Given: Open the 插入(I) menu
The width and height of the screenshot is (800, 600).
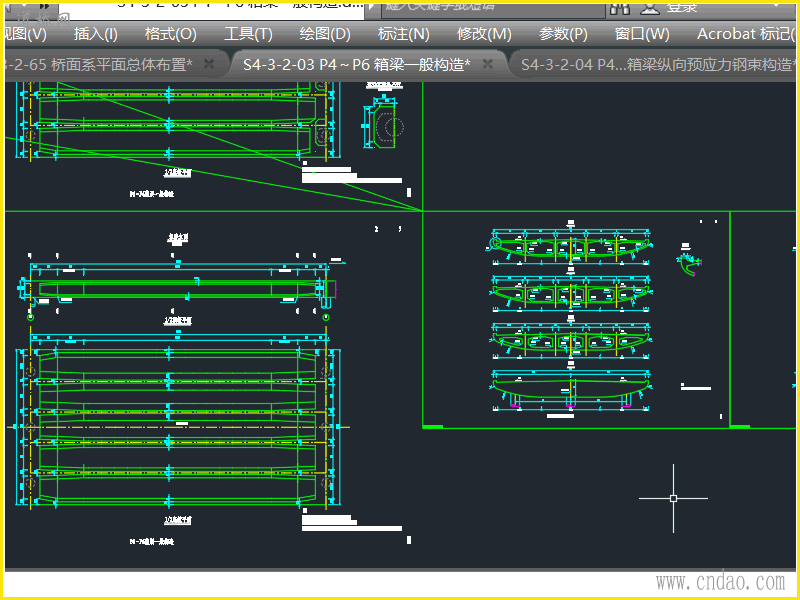Looking at the screenshot, I should click(x=95, y=34).
